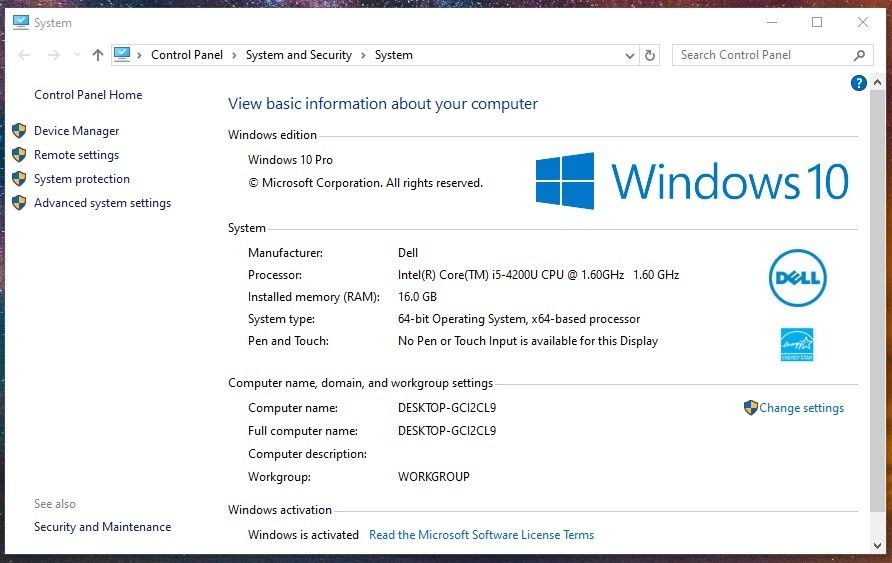Click the computer icon in address bar
Viewport: 892px width, 563px height.
(122, 55)
